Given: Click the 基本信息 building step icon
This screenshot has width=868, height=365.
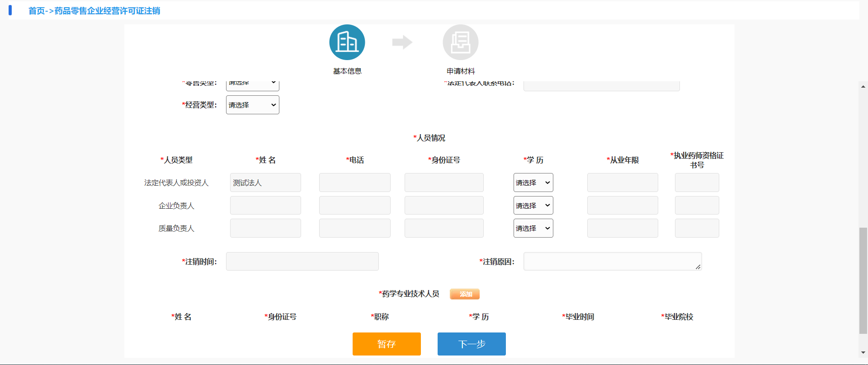Looking at the screenshot, I should [347, 42].
